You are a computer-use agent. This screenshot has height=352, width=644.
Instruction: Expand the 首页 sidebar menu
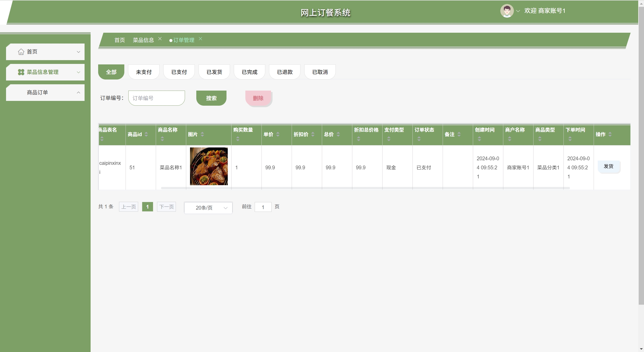[78, 52]
